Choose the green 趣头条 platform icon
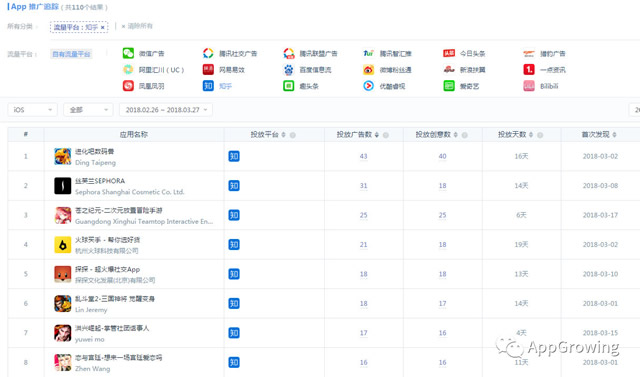 [289, 86]
